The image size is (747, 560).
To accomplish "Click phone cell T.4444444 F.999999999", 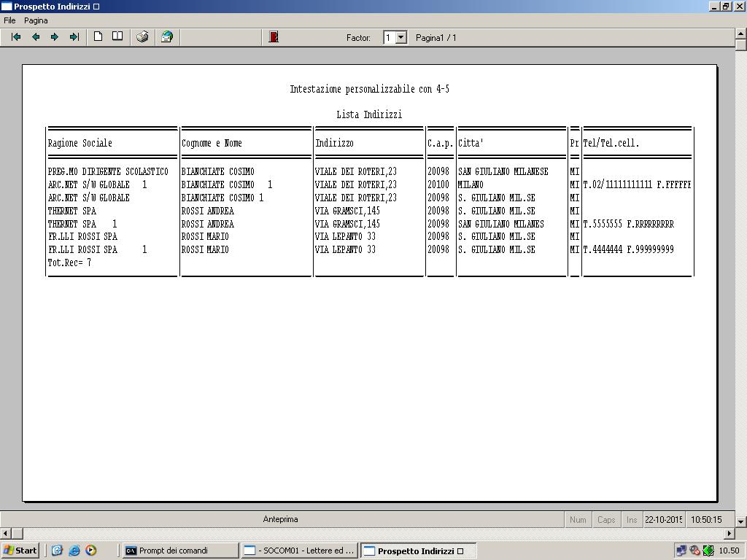I will [629, 249].
